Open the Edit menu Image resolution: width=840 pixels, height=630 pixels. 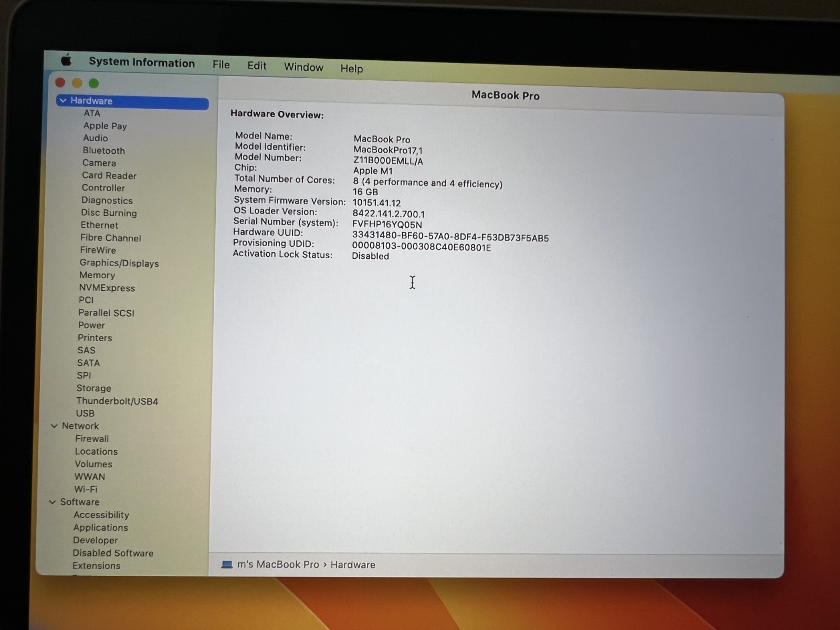click(257, 66)
